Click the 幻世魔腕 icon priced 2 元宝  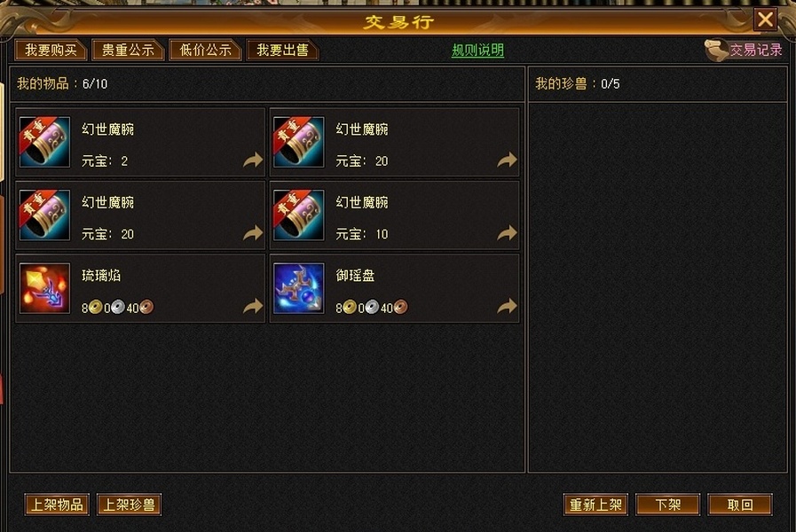44,142
